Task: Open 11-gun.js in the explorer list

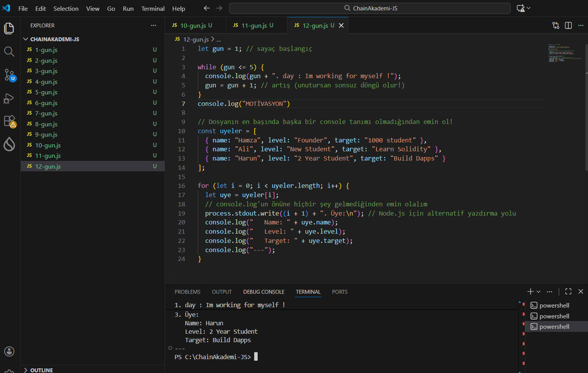Action: tap(93, 156)
